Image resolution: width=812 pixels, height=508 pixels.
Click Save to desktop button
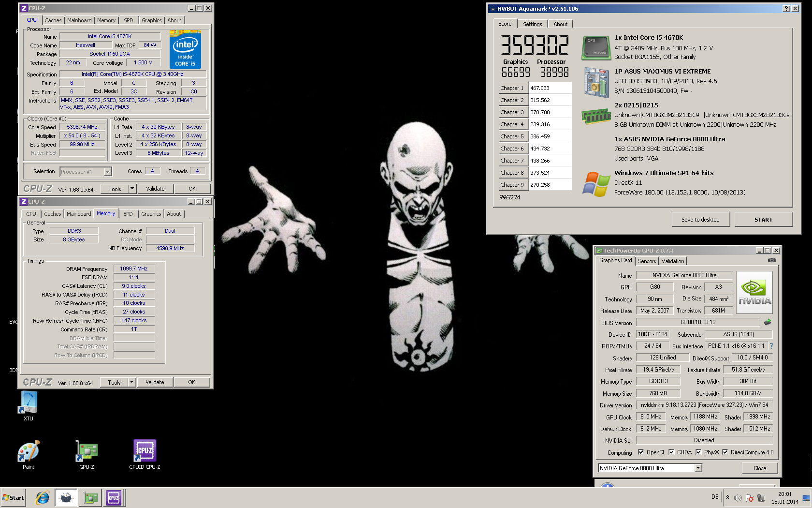click(x=700, y=220)
